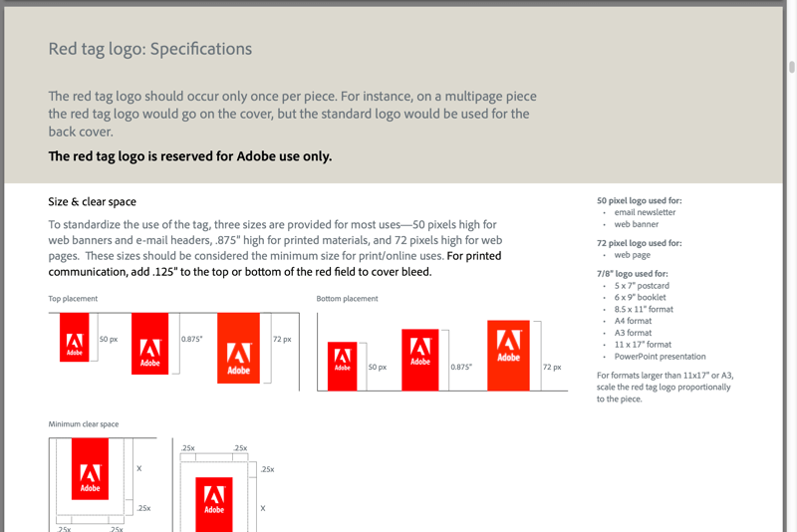Click the "7/8" logo used for:" heading

[633, 273]
